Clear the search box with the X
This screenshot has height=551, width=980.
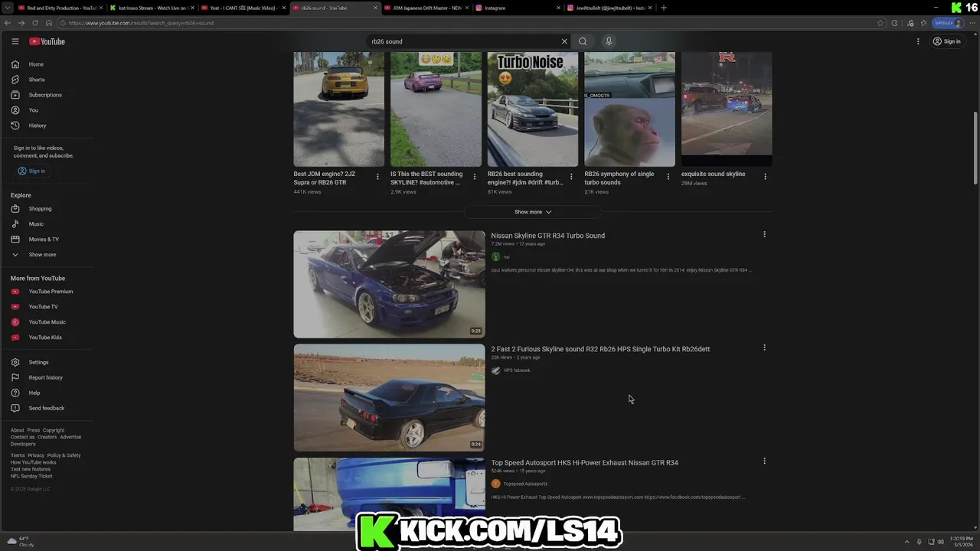(564, 41)
